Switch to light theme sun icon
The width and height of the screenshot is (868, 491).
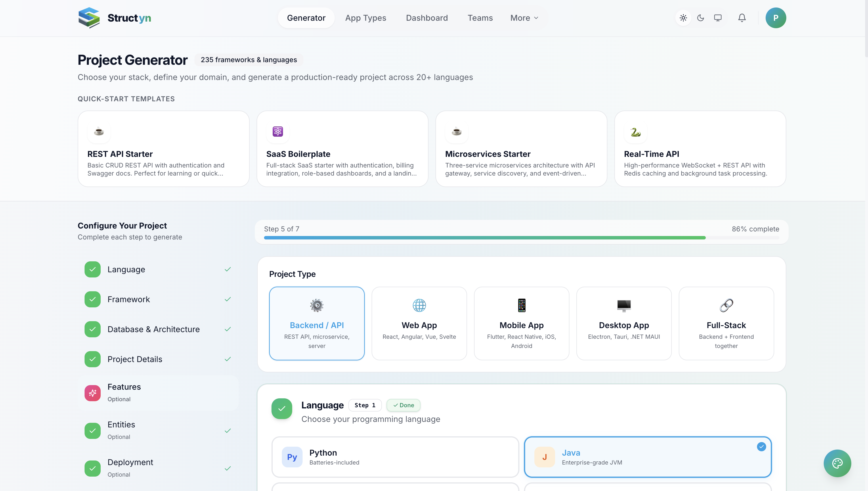[683, 18]
